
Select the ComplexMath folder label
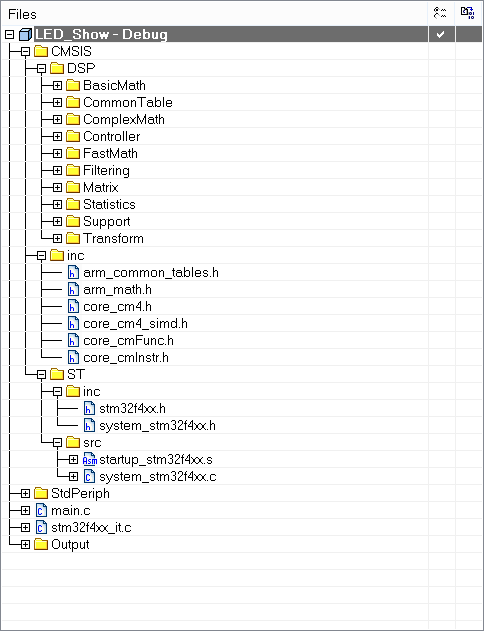pos(124,120)
